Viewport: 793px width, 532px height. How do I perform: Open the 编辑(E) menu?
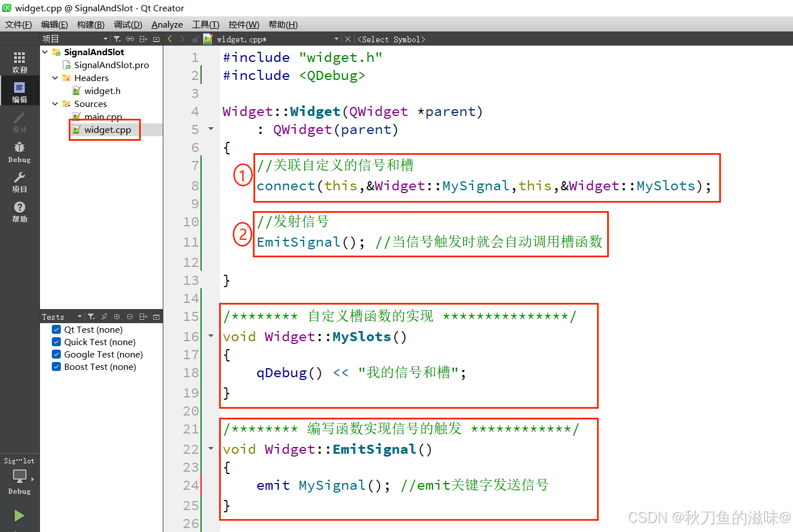[55, 24]
